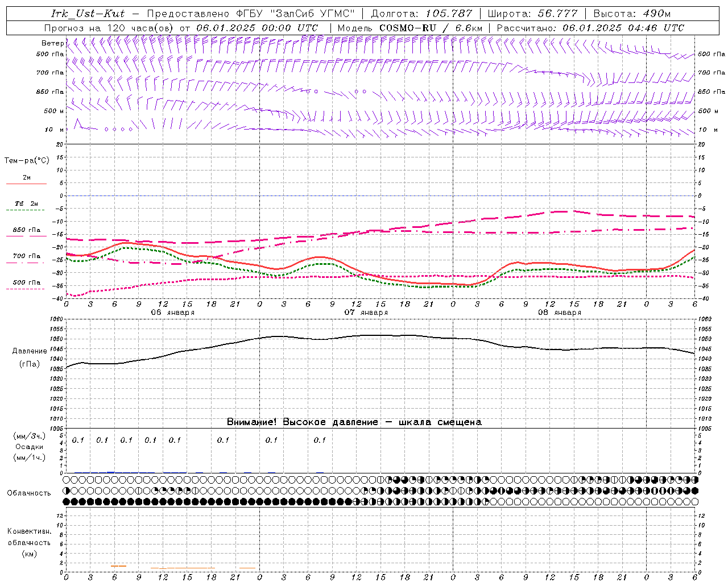Click the Широта: 56.777 value
This screenshot has width=728, height=582.
pos(532,14)
